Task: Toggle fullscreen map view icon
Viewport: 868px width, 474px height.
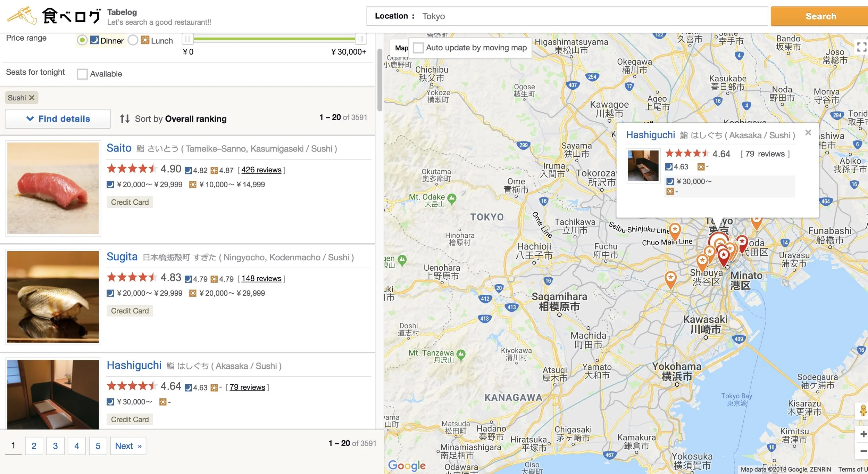Action: point(861,47)
